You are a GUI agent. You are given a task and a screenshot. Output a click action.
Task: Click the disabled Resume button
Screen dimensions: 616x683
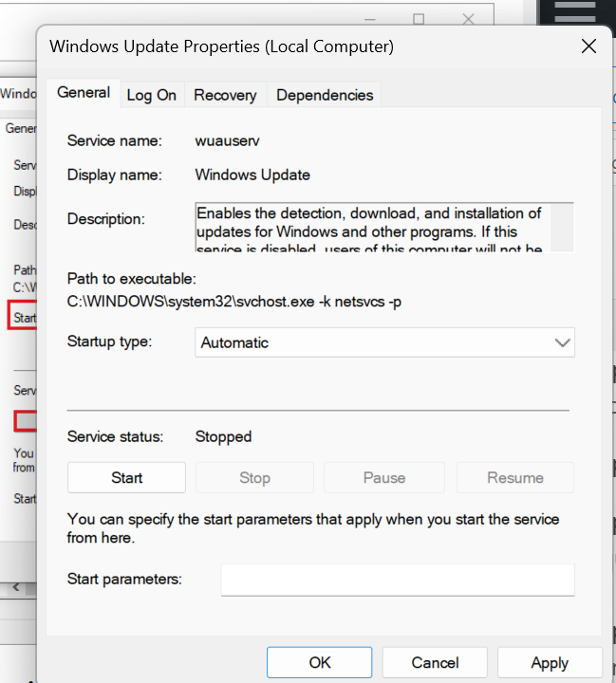pyautogui.click(x=515, y=478)
